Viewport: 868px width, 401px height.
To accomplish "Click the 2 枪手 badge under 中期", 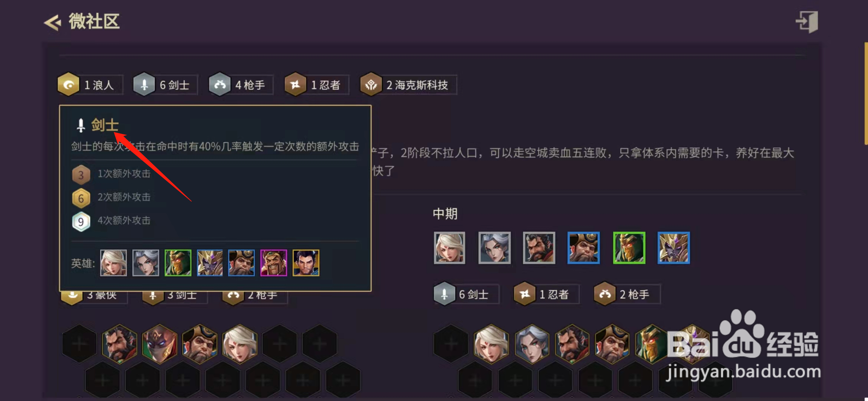I will click(627, 294).
